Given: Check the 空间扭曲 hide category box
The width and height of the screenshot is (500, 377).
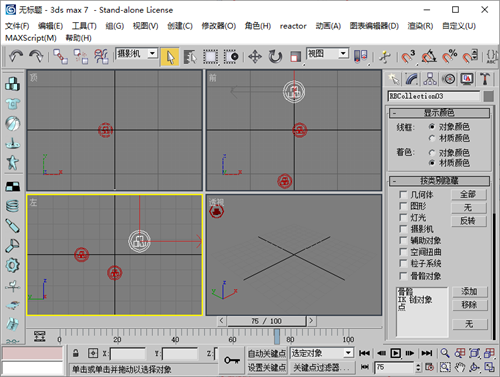Looking at the screenshot, I should [403, 252].
